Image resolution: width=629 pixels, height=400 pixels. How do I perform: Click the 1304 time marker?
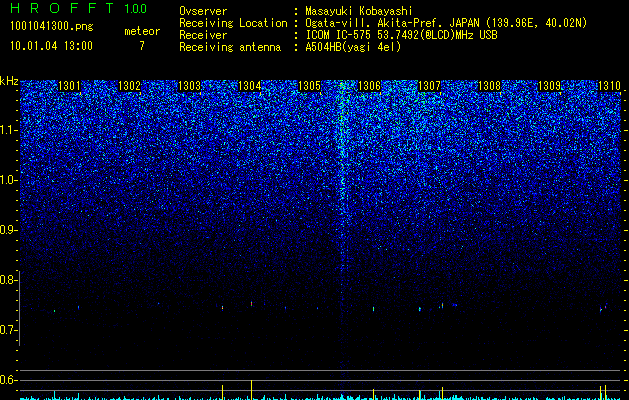(250, 86)
